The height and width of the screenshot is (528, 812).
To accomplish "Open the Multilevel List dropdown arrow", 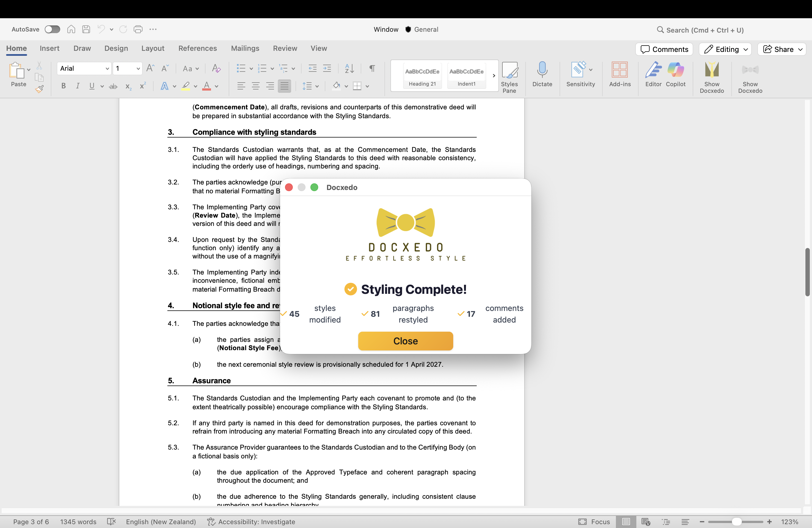I will click(x=293, y=68).
